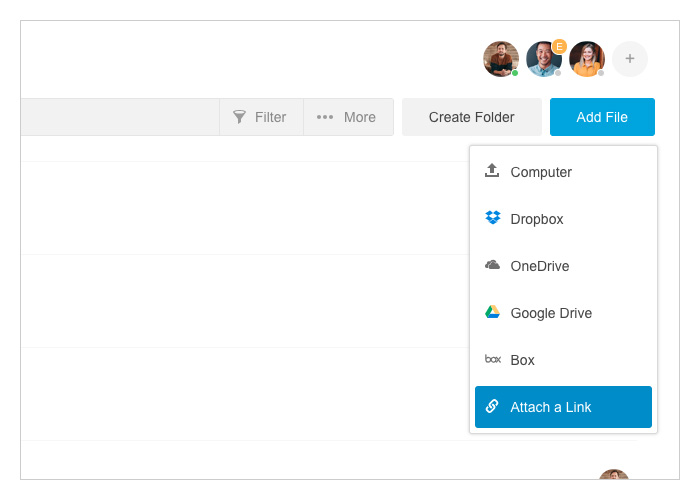
Task: Open bearded man's avatar with green status
Action: [501, 59]
